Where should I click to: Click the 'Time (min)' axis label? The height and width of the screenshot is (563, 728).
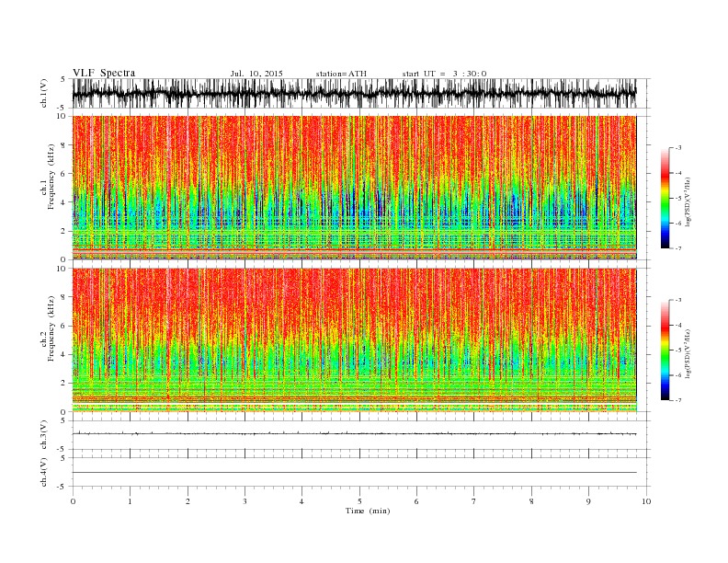[368, 511]
